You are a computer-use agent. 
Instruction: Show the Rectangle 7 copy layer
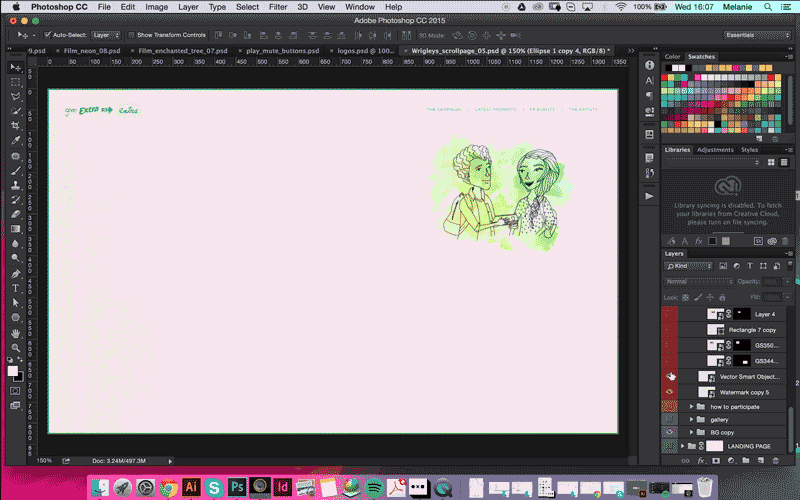tap(669, 330)
